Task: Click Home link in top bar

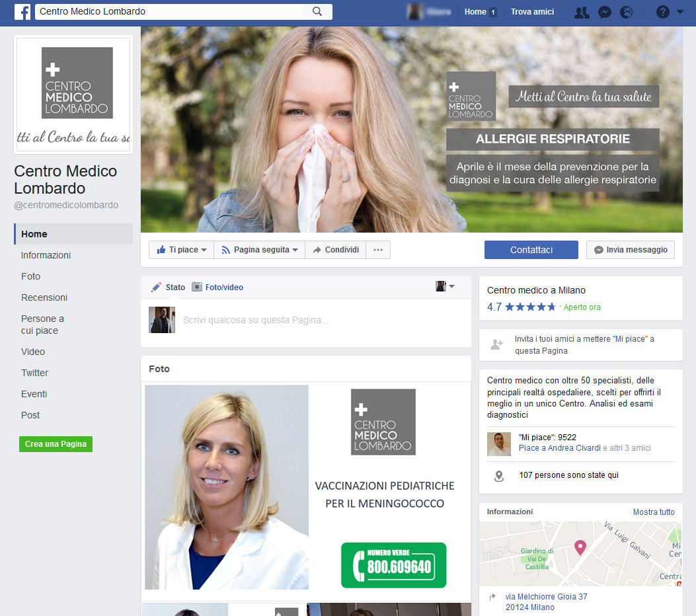Action: 475,12
